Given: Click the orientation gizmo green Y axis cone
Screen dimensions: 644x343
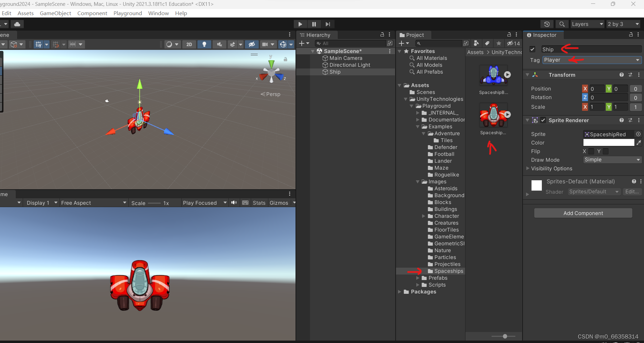Looking at the screenshot, I should [x=271, y=64].
